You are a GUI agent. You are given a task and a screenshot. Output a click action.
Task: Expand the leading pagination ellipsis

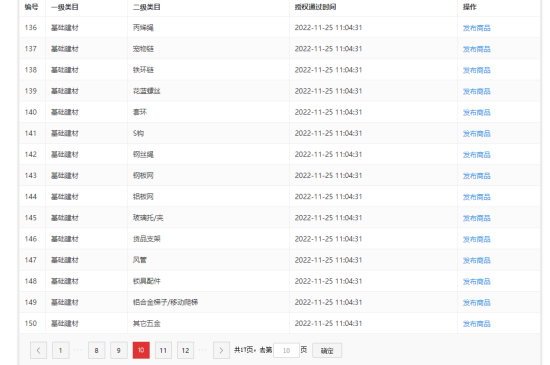pyautogui.click(x=78, y=350)
